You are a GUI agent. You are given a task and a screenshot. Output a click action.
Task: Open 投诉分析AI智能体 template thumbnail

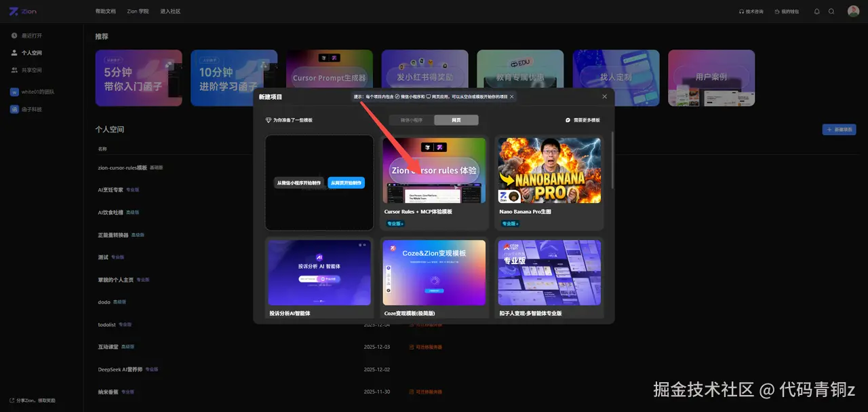coord(319,273)
